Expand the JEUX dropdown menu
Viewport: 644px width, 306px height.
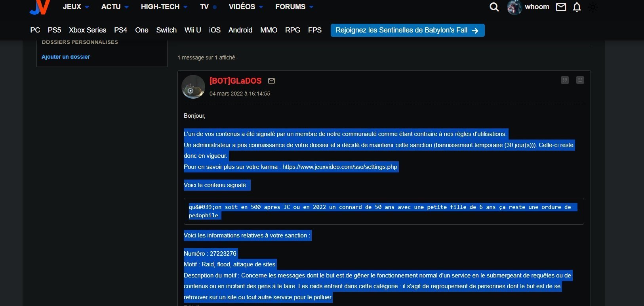[76, 7]
